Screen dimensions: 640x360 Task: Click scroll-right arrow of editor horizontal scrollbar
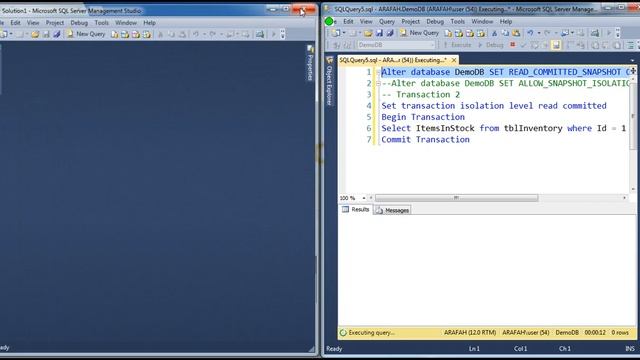[x=624, y=198]
